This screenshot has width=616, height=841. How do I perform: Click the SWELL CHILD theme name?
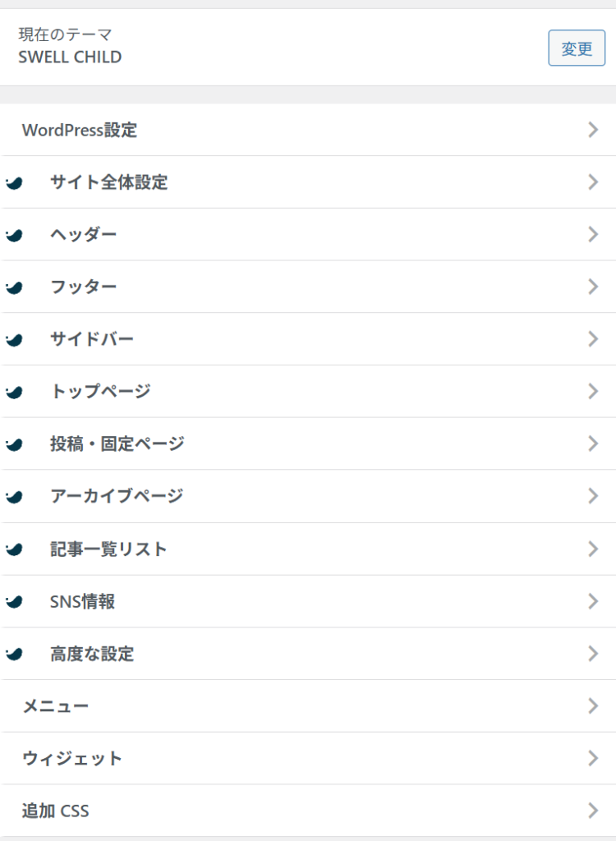(x=70, y=57)
